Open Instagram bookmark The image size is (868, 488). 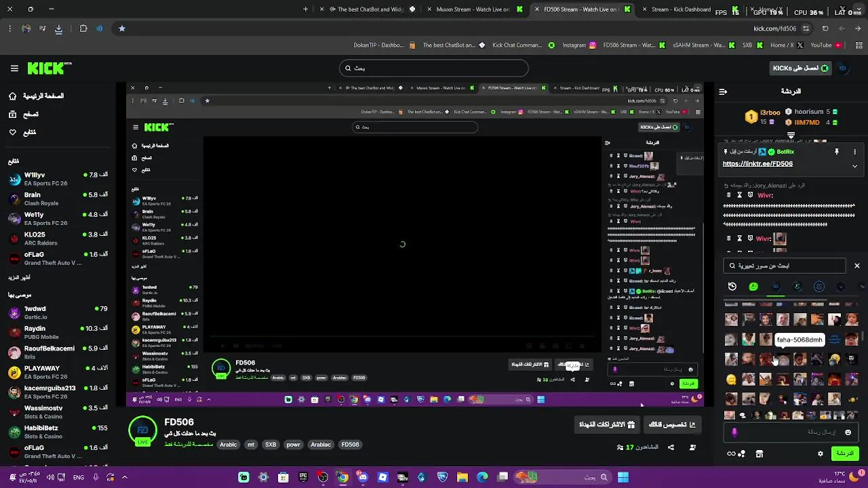click(578, 45)
